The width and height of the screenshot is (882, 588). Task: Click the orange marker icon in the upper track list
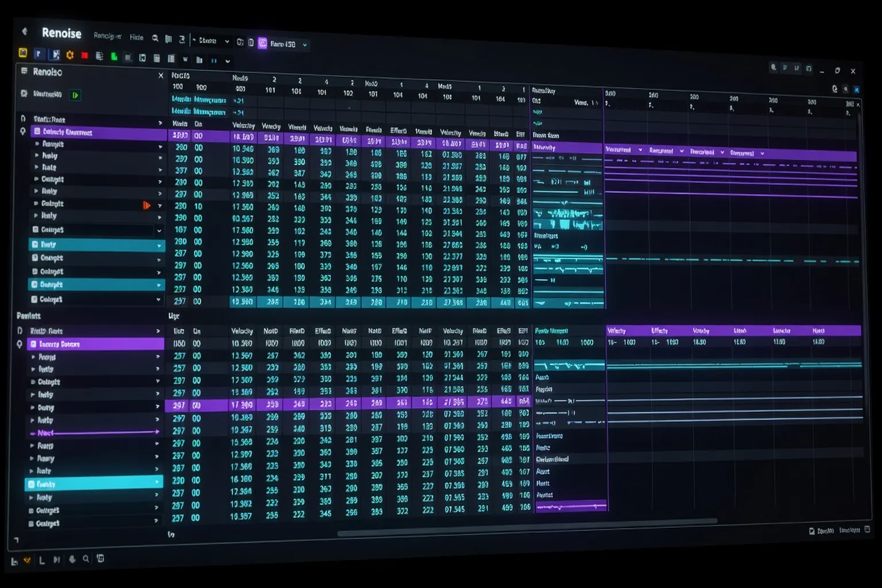point(146,205)
